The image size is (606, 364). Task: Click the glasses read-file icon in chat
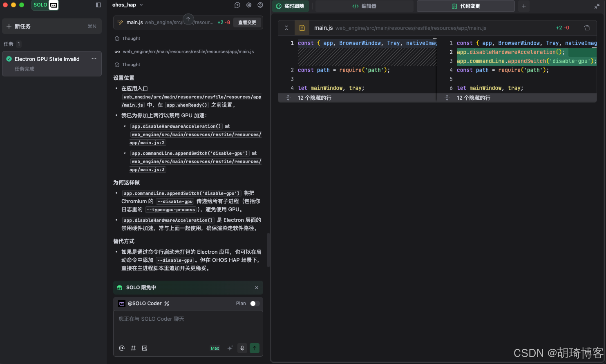(x=117, y=51)
